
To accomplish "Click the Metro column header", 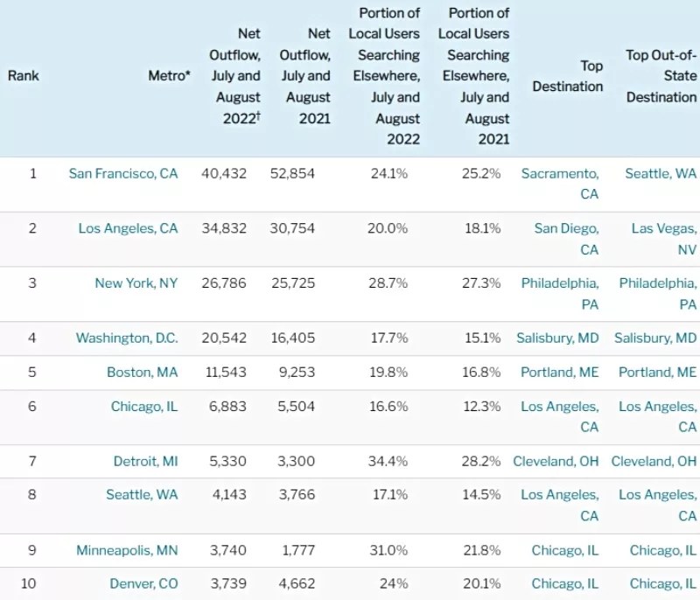I will pyautogui.click(x=169, y=76).
